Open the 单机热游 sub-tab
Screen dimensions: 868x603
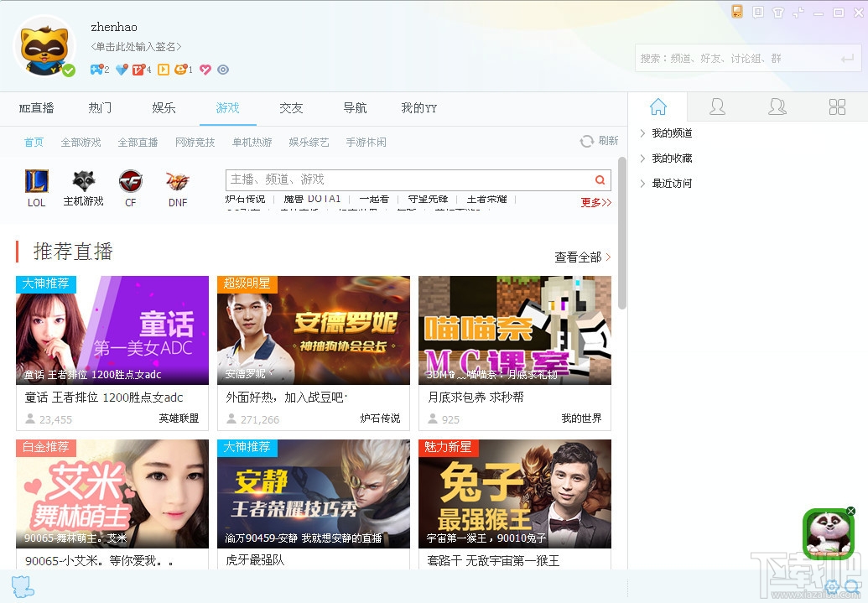point(252,143)
